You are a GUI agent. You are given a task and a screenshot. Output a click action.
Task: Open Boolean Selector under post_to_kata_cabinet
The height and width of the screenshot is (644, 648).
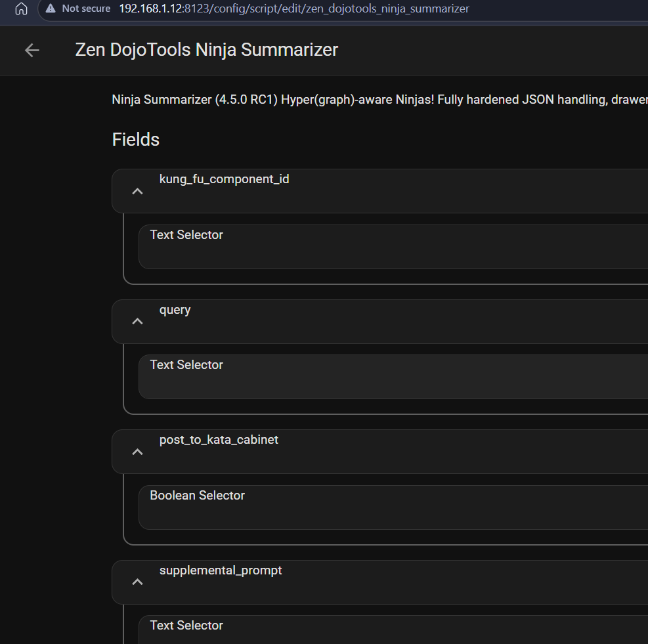[393, 507]
